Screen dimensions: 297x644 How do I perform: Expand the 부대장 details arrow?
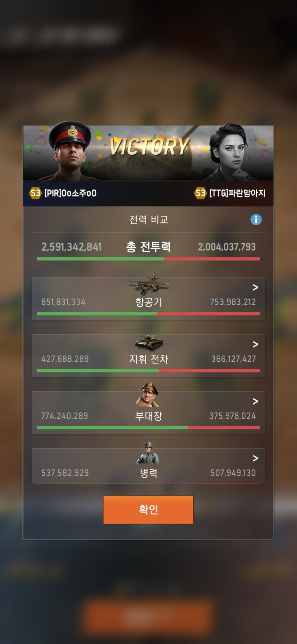[x=255, y=401]
